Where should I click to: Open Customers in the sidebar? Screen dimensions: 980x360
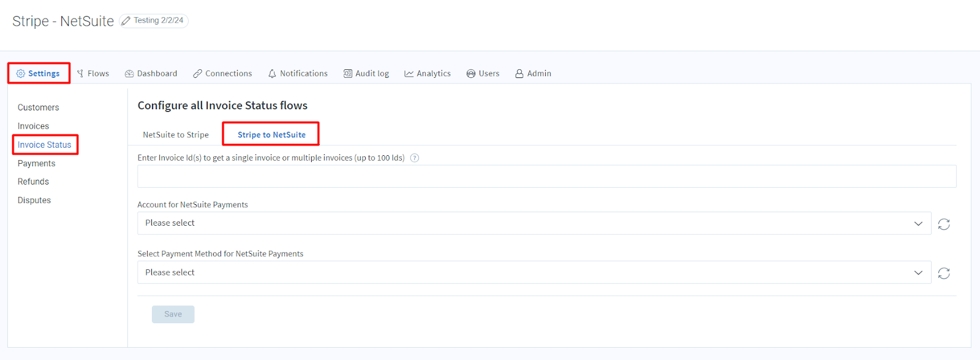pos(39,107)
